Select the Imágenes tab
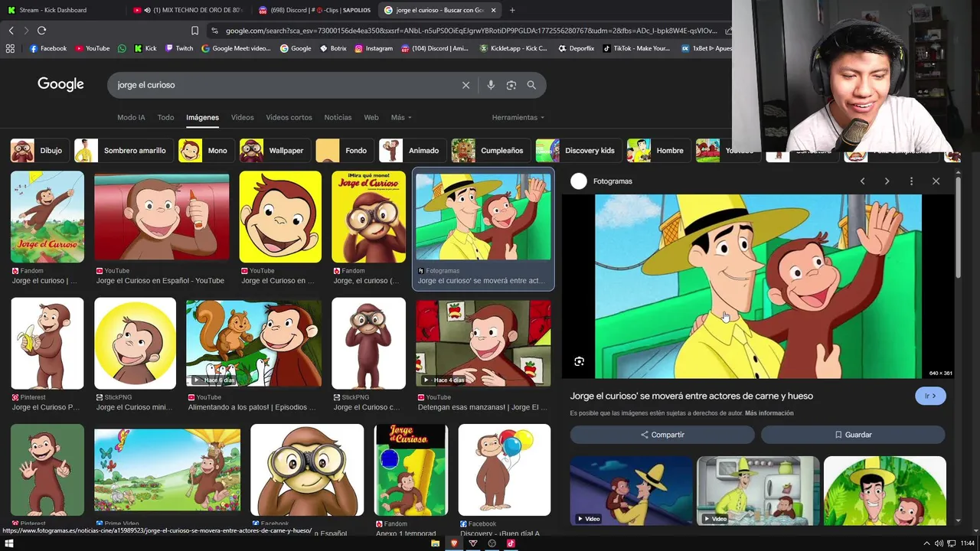The image size is (980, 551). coord(202,117)
